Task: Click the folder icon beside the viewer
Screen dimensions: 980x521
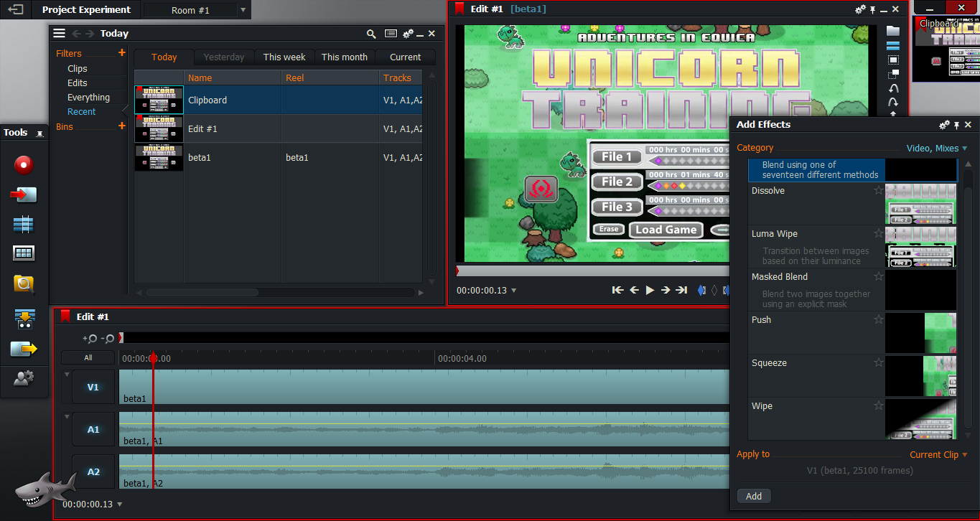Action: [x=893, y=31]
